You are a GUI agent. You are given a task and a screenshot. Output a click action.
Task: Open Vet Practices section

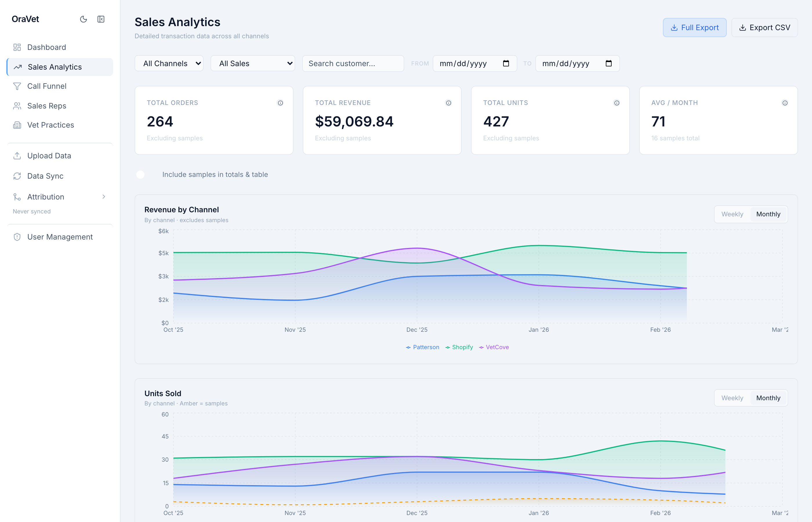click(60, 125)
